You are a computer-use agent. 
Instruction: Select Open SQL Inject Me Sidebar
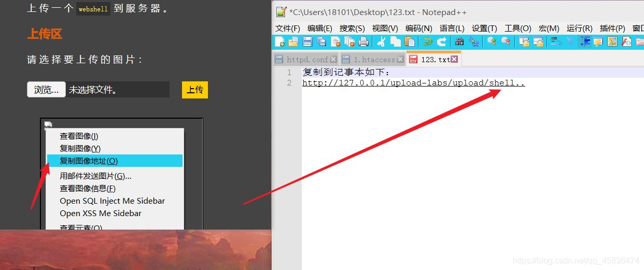coord(115,201)
